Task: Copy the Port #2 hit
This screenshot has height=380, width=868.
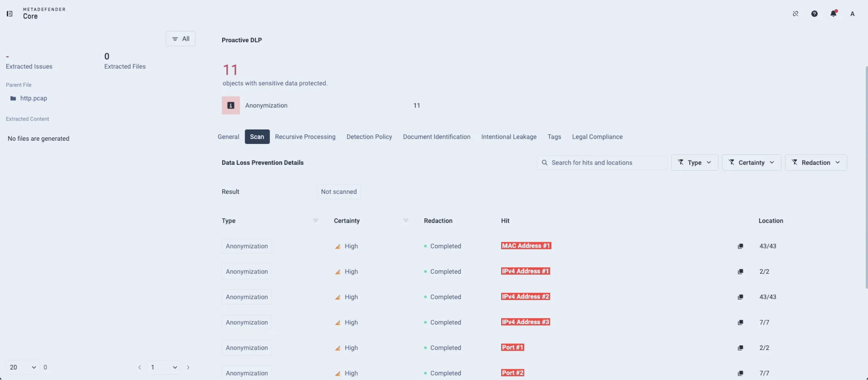Action: [740, 373]
